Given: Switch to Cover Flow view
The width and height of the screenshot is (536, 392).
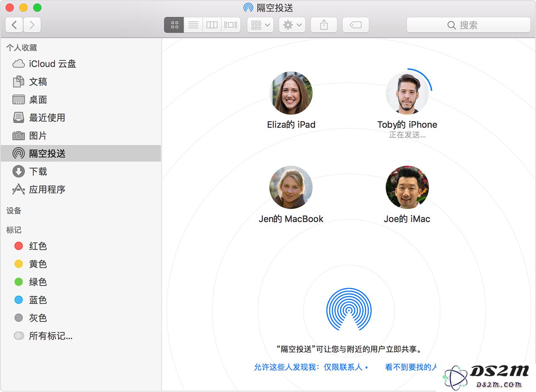Looking at the screenshot, I should pos(231,25).
